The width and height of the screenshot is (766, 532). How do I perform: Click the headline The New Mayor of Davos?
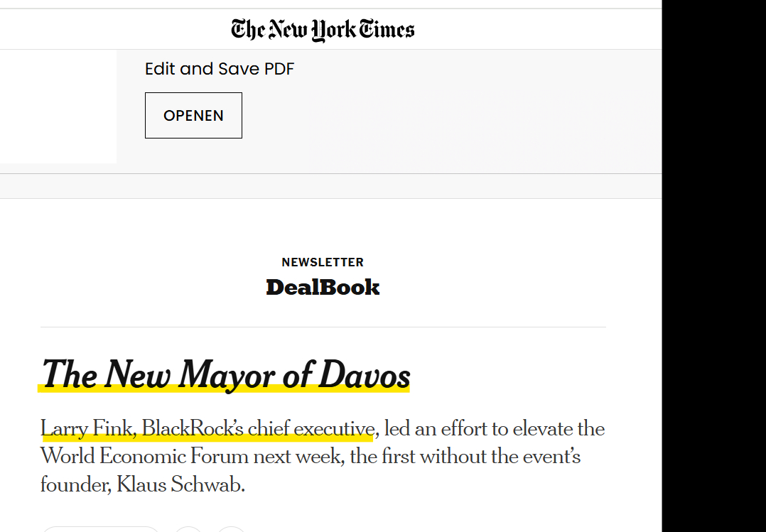pyautogui.click(x=226, y=374)
